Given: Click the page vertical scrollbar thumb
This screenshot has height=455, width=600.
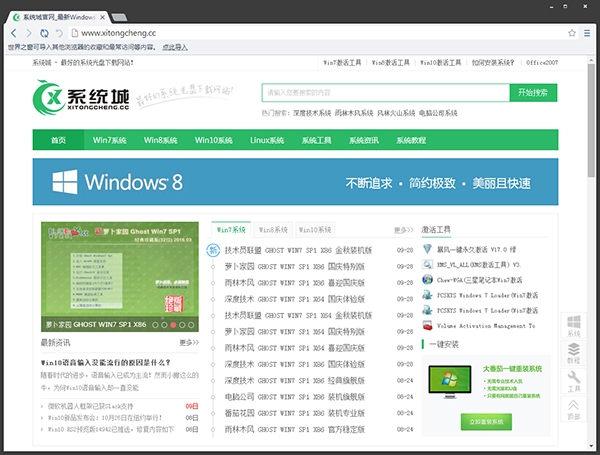Looking at the screenshot, I should click(591, 121).
